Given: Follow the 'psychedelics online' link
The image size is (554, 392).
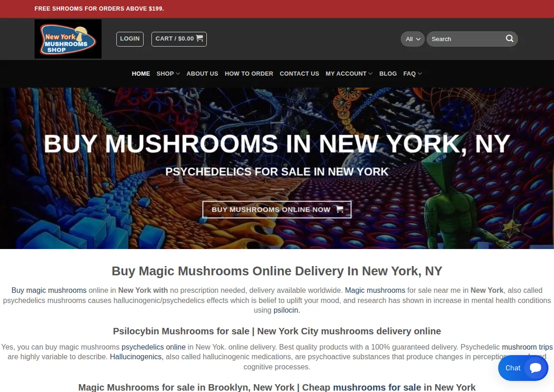Looking at the screenshot, I should tap(154, 347).
